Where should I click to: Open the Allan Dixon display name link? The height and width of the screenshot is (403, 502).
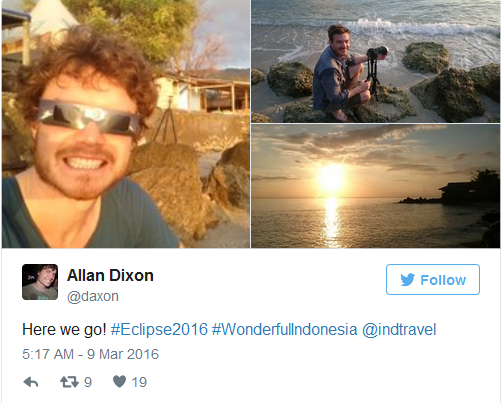click(110, 276)
